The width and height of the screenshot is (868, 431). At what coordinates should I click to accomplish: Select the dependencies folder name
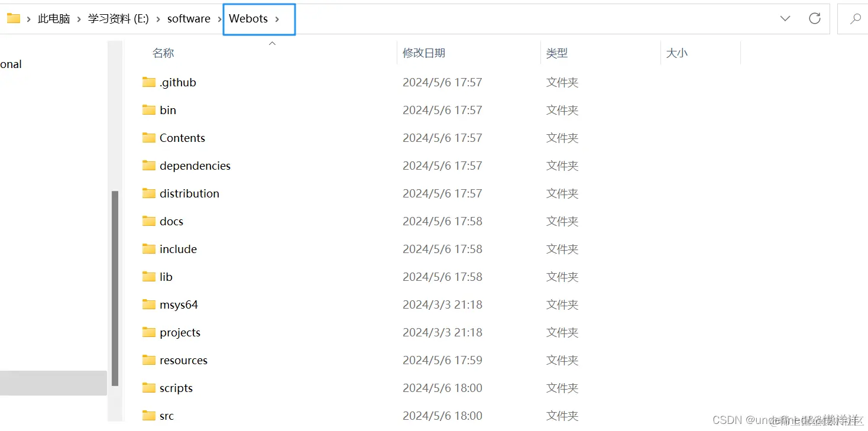pos(195,166)
